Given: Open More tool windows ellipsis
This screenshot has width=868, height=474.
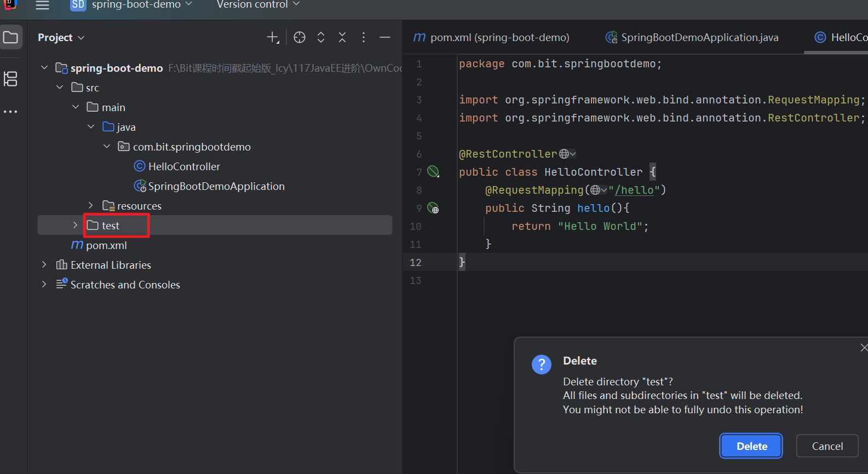Looking at the screenshot, I should coord(10,112).
